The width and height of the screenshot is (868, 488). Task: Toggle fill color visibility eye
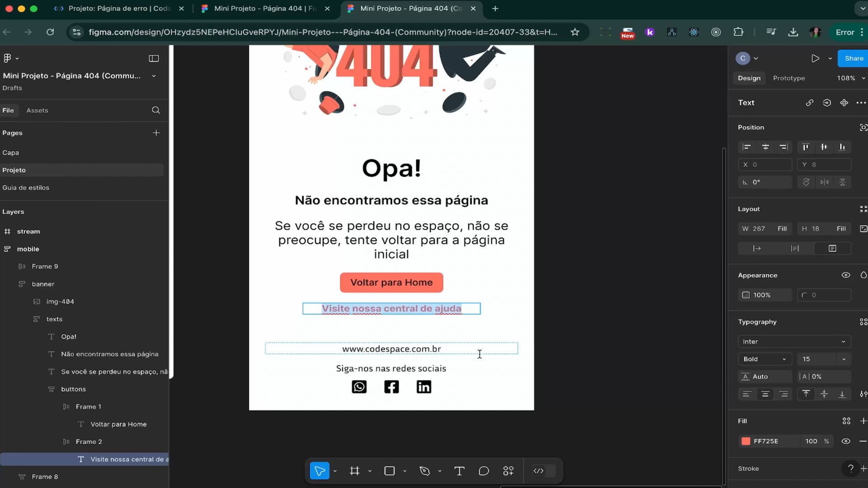click(846, 441)
